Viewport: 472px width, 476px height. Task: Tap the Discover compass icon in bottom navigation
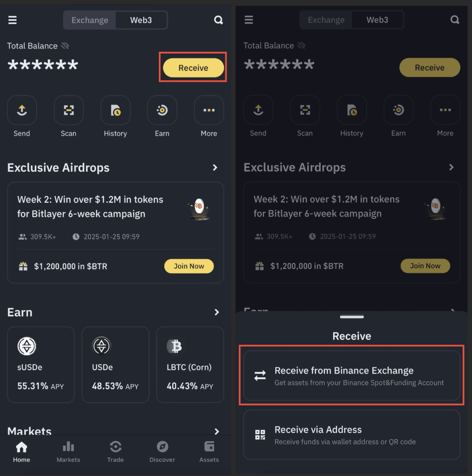[x=162, y=447]
